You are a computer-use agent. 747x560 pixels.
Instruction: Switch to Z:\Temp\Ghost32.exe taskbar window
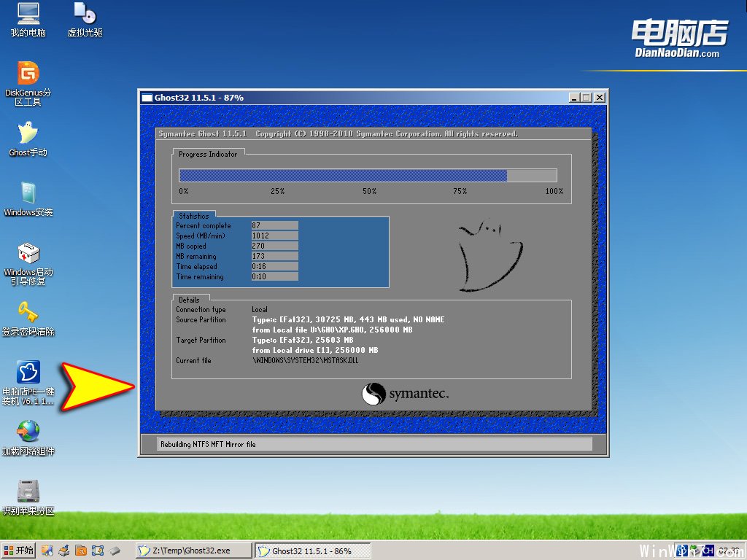point(193,551)
